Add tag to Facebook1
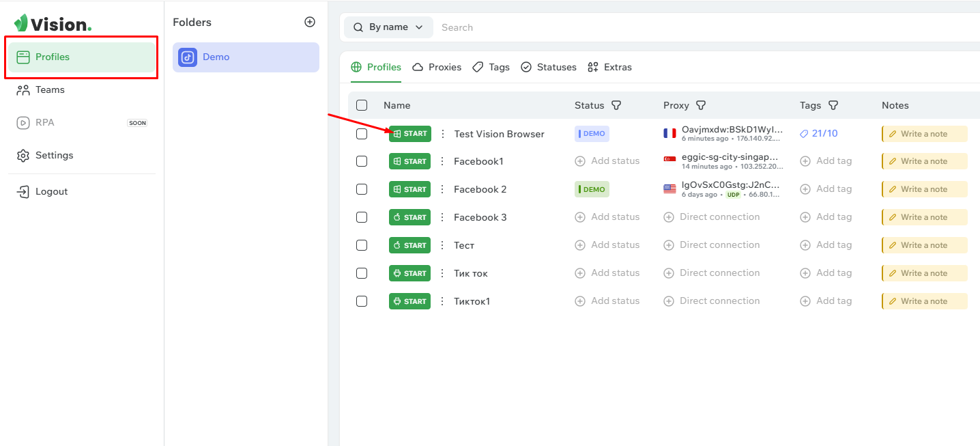This screenshot has height=446, width=980. [826, 161]
